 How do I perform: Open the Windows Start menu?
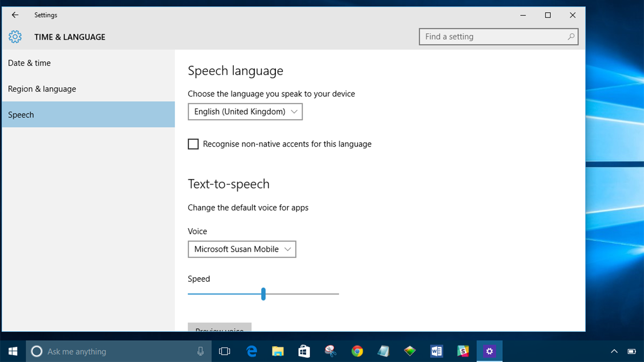coord(13,351)
